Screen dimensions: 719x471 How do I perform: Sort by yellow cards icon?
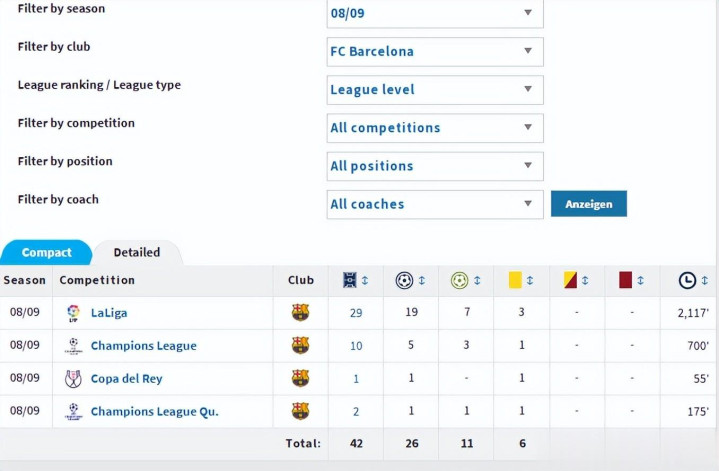514,281
